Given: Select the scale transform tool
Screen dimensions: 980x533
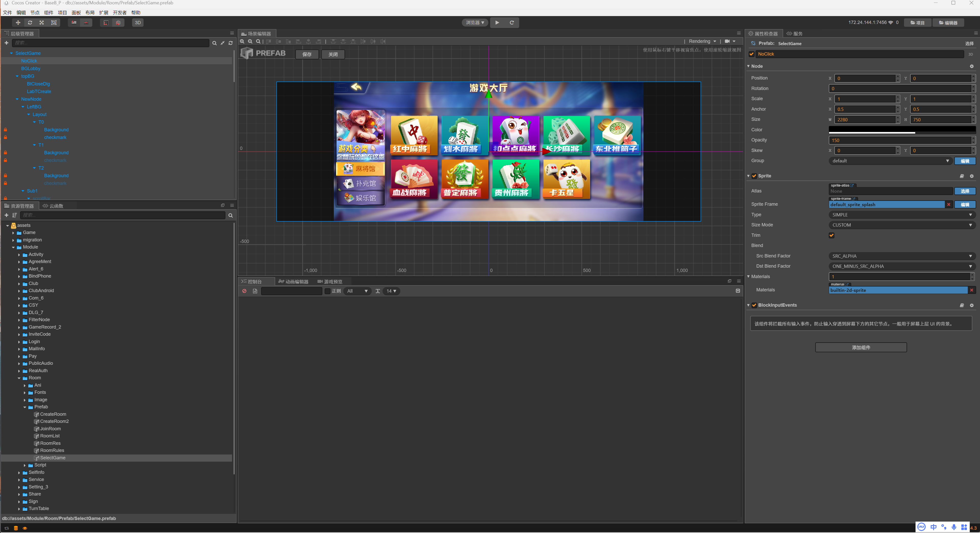Looking at the screenshot, I should click(x=42, y=23).
